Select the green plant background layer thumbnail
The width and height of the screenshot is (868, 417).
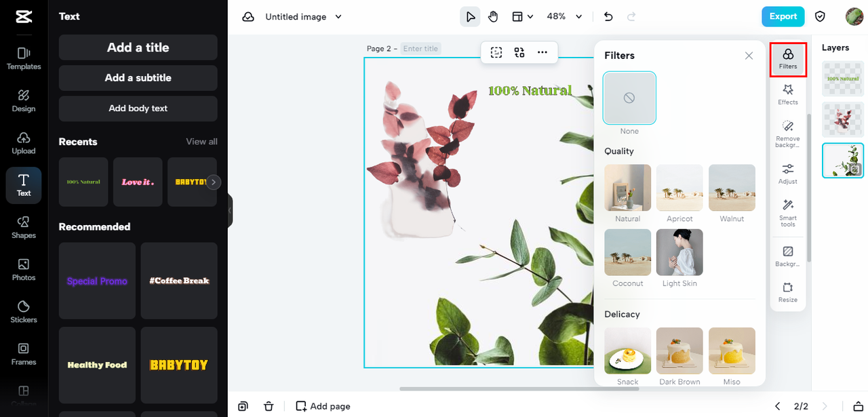(x=843, y=161)
